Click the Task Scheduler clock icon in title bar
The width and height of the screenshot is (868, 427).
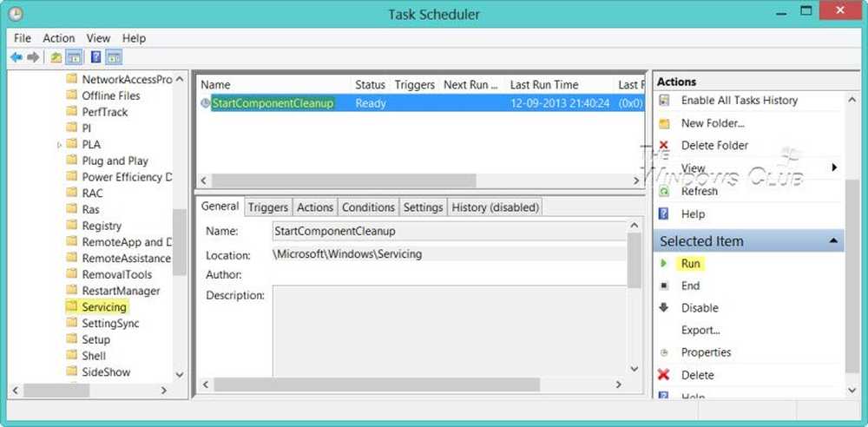(x=16, y=14)
